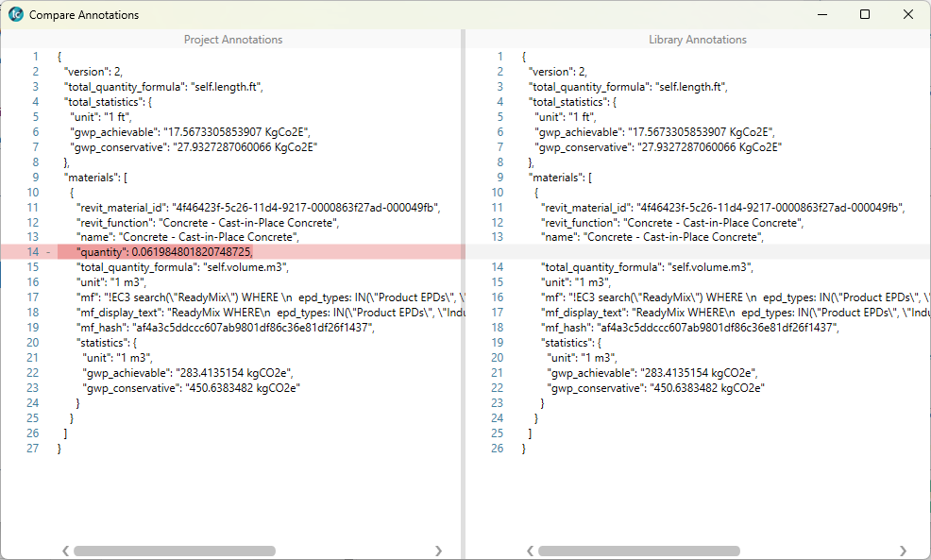
Task: Select the Library Annotations header
Action: coord(697,40)
